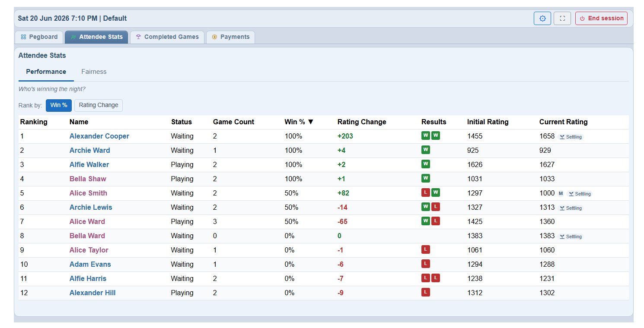This screenshot has width=644, height=328.
Task: Select the Attendee Stats tab
Action: tap(96, 37)
